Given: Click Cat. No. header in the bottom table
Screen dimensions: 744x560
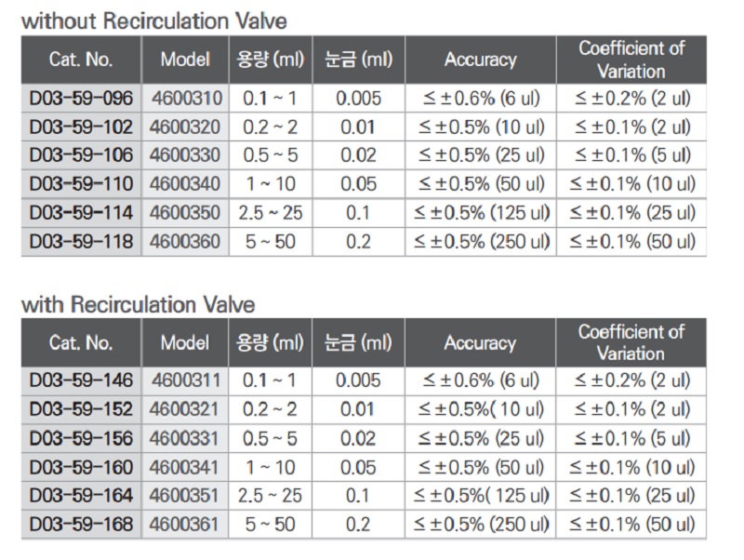Looking at the screenshot, I should point(81,342).
